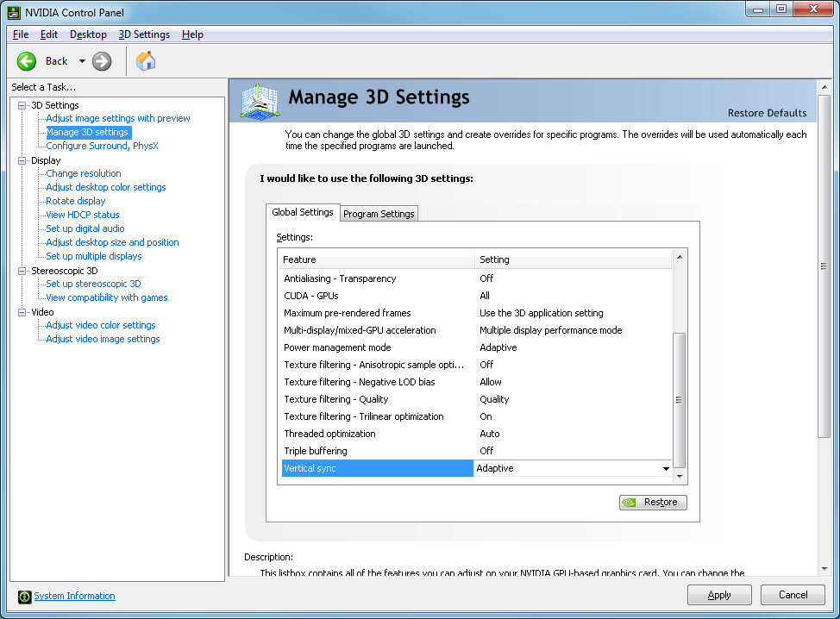The width and height of the screenshot is (840, 619).
Task: Open Adjust video color settings
Action: [101, 326]
